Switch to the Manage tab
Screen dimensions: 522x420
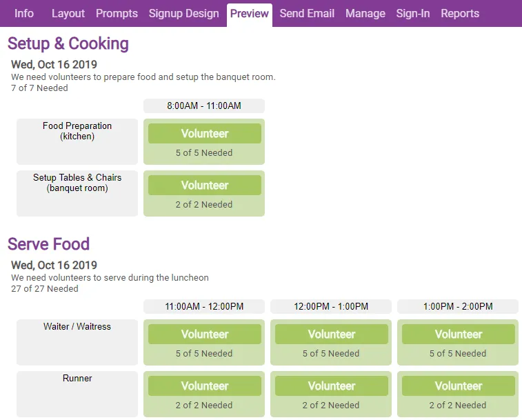click(365, 14)
